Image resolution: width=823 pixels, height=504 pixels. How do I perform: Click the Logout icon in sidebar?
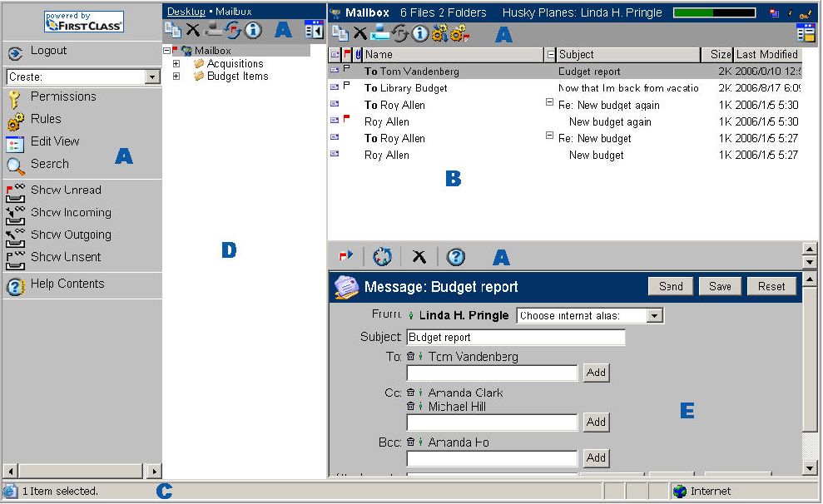pyautogui.click(x=15, y=53)
